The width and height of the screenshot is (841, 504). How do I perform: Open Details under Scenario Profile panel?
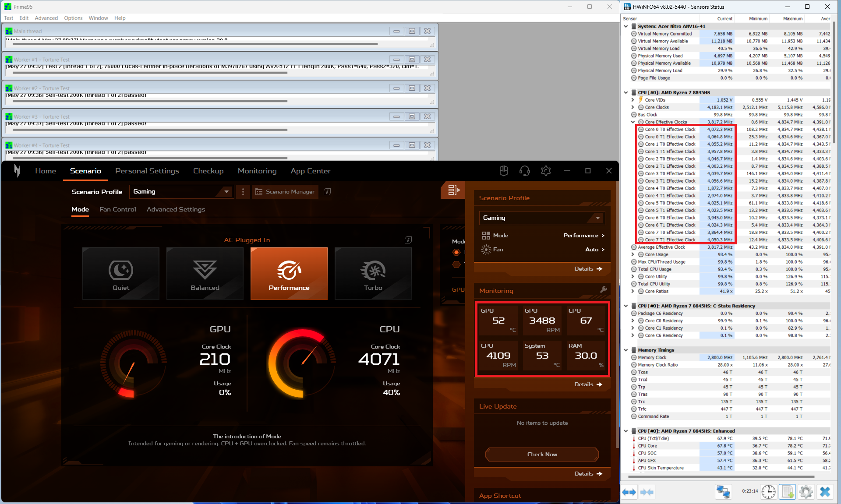[x=588, y=269]
